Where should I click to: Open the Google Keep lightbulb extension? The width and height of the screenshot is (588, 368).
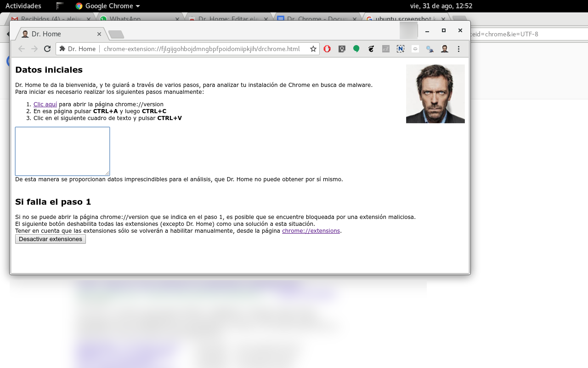342,49
